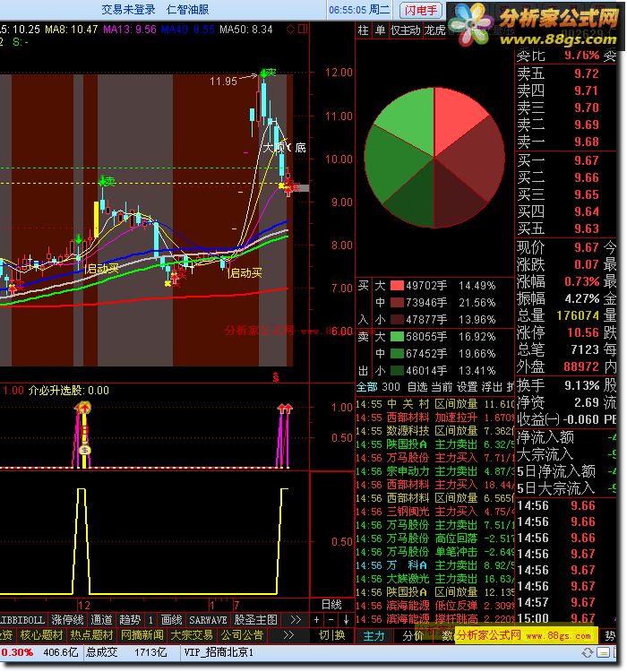Click the 大族激光 主力卖出 alert row
Image resolution: width=627 pixels, height=672 pixels.
point(434,579)
